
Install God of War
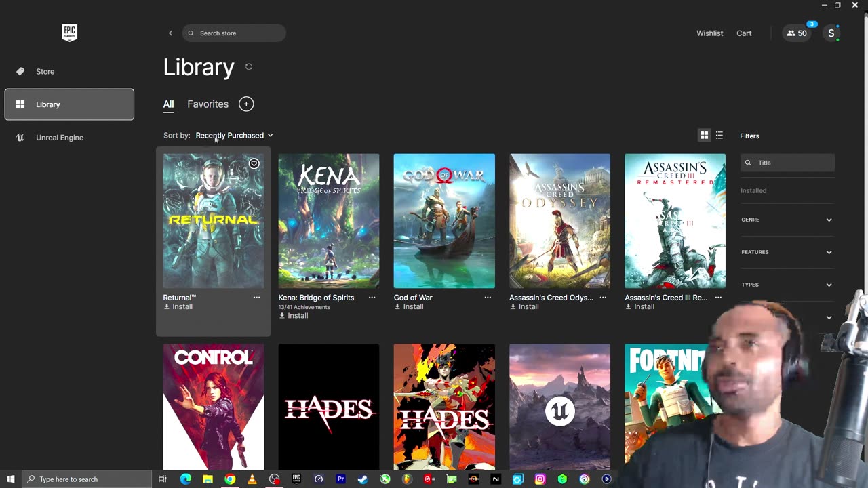point(409,306)
